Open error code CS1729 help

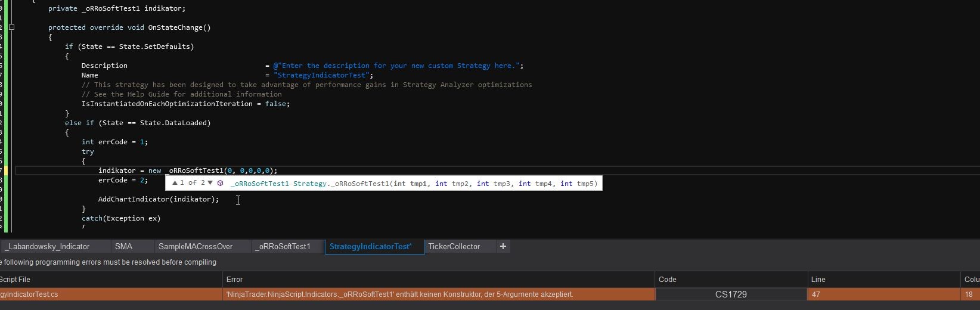point(731,294)
